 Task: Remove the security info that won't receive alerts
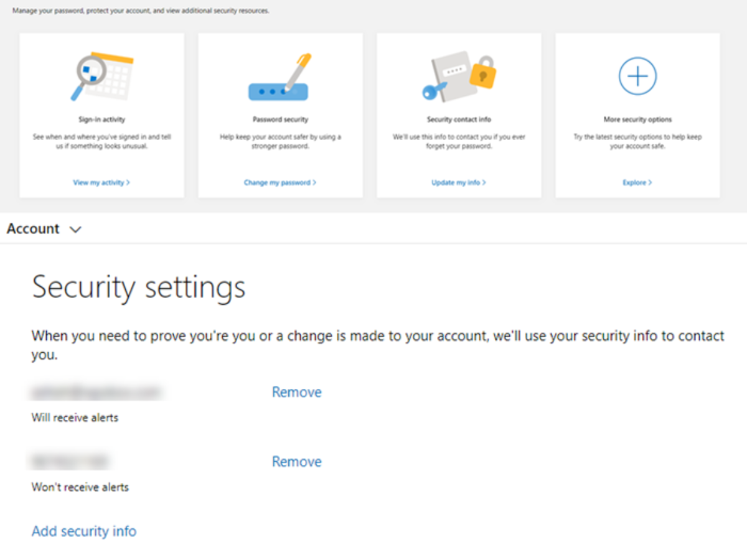[x=296, y=462]
